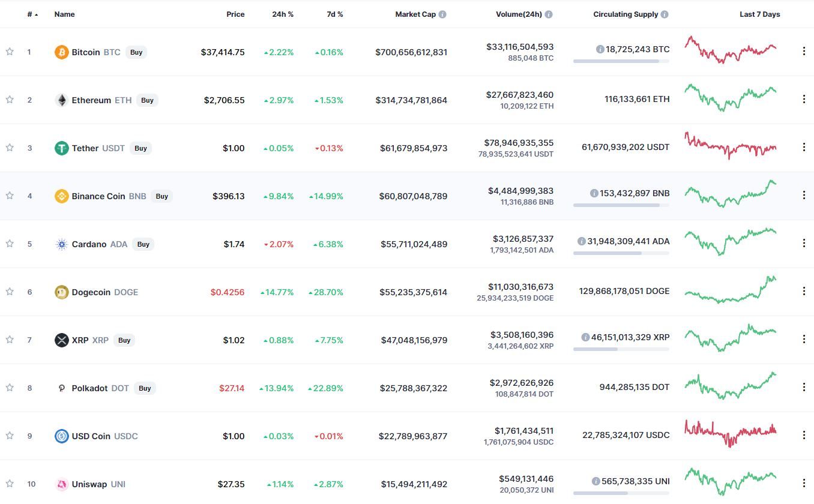Click Bitcoin market cap $700,656,612,831

(x=411, y=52)
